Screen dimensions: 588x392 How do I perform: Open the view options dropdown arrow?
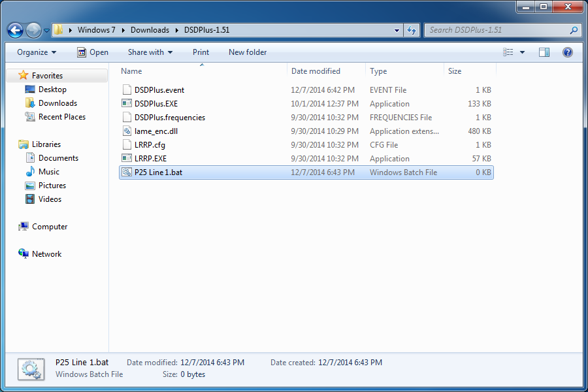click(522, 52)
